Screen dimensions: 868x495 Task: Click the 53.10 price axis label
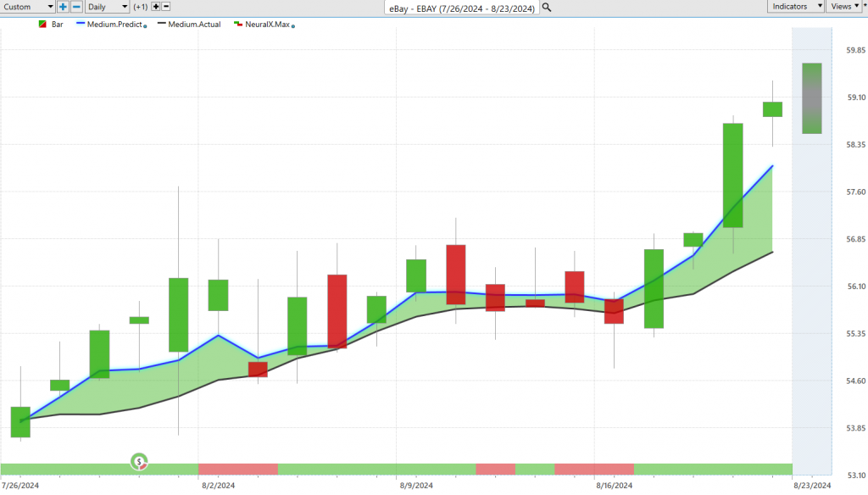(x=855, y=475)
